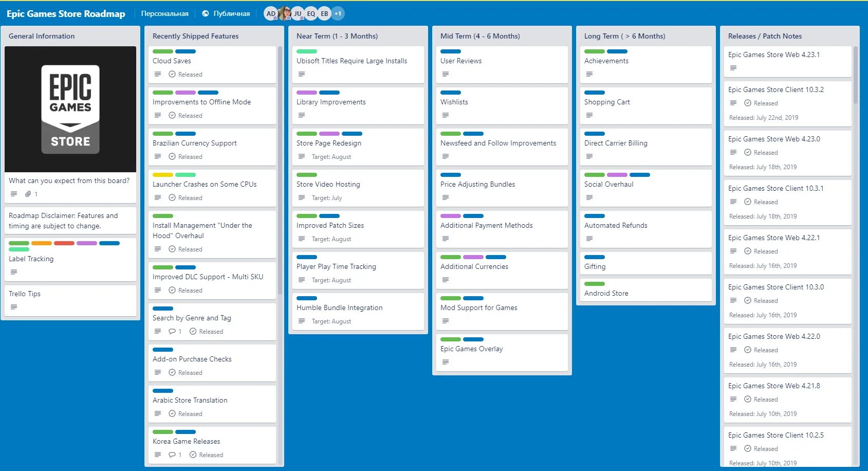
Task: Click description icon on Social Overhaul card
Action: click(589, 198)
